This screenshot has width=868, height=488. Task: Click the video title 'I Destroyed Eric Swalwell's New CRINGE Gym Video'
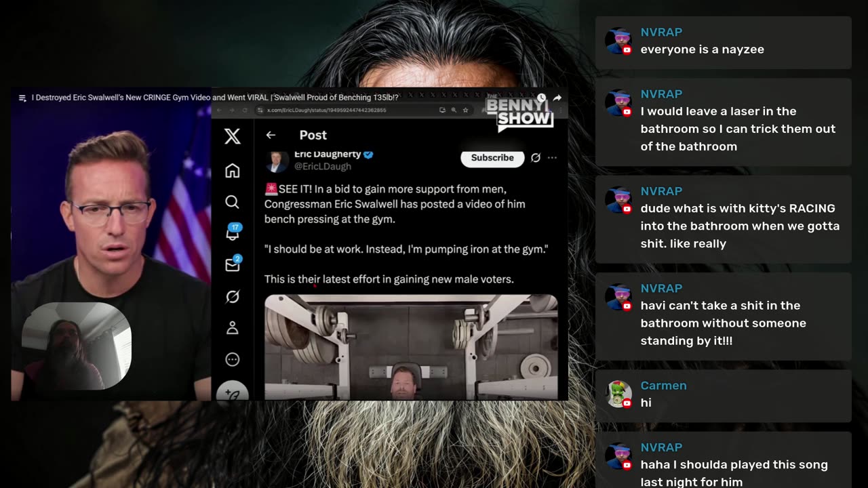click(x=215, y=98)
